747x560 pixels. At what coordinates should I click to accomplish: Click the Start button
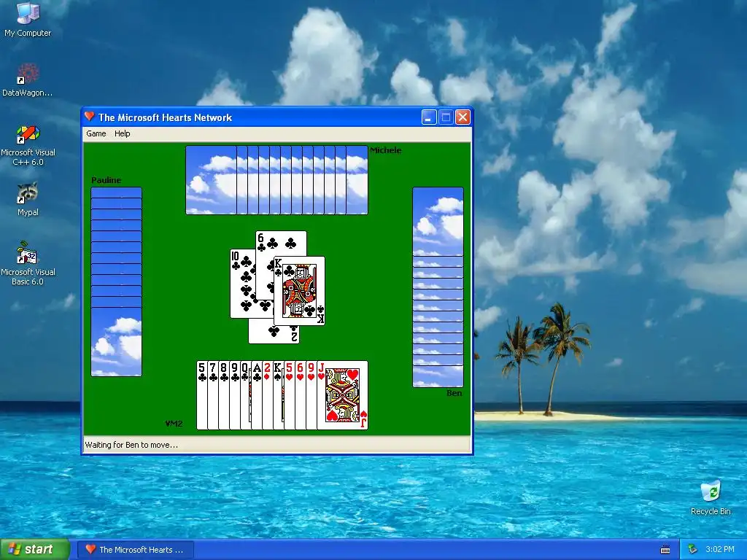pyautogui.click(x=35, y=549)
